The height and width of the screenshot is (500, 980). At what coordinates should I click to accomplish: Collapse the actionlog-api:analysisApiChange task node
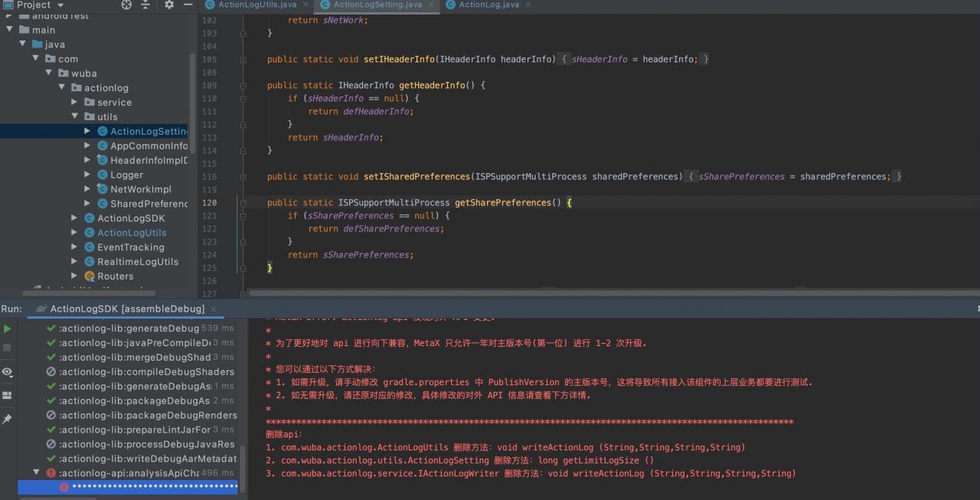point(36,473)
